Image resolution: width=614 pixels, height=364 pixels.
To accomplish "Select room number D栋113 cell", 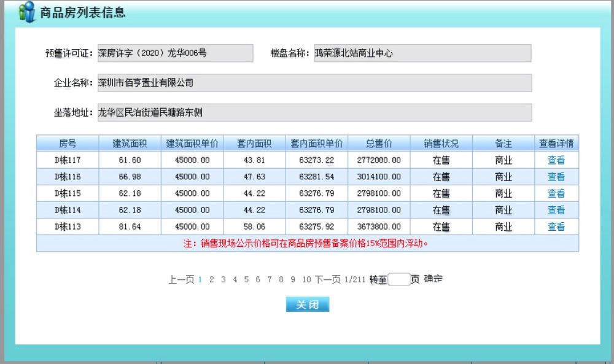I will [x=68, y=227].
